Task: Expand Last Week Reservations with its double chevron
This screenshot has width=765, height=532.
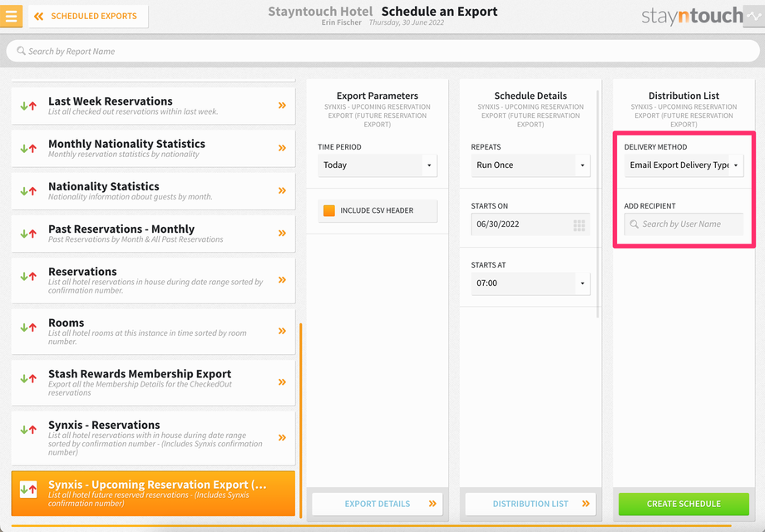Action: coord(282,106)
